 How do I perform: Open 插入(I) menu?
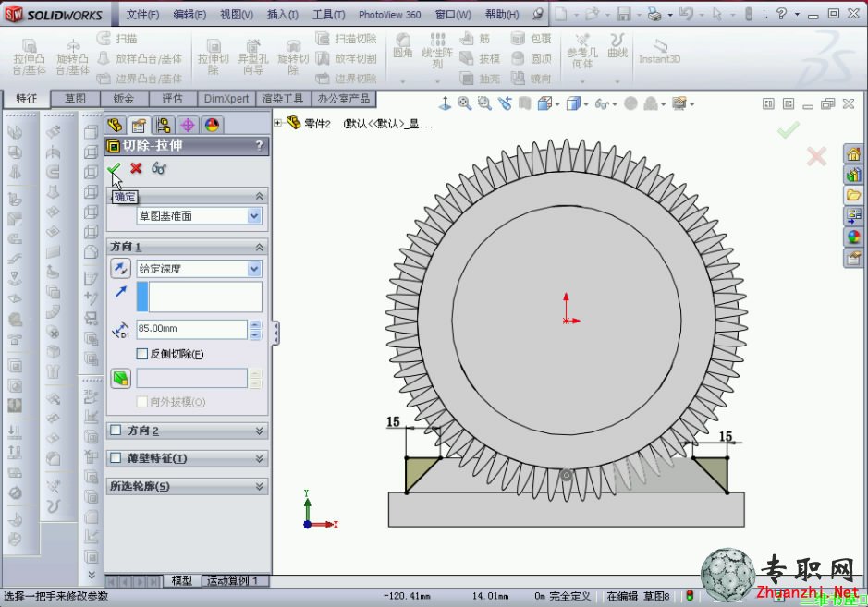pyautogui.click(x=282, y=15)
